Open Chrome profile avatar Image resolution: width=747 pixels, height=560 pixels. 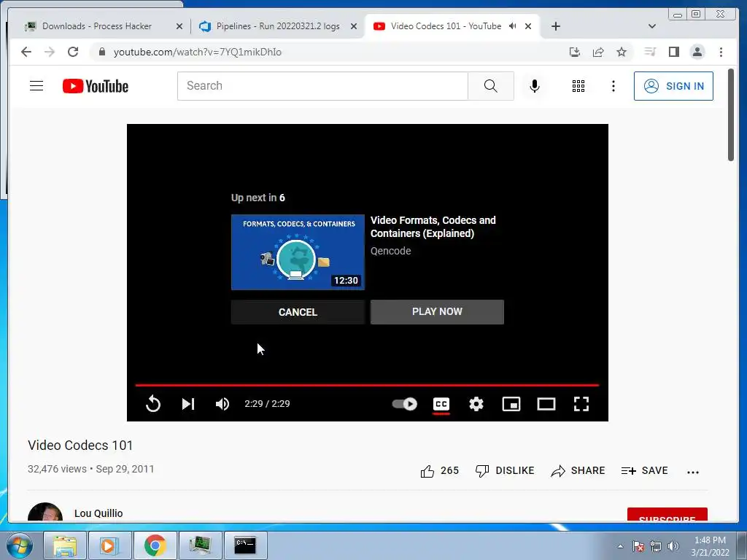click(x=697, y=52)
